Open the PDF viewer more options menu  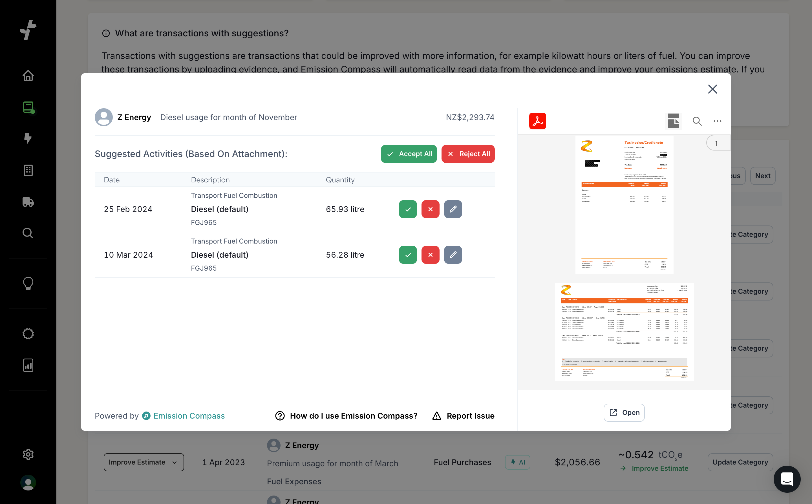pos(717,121)
